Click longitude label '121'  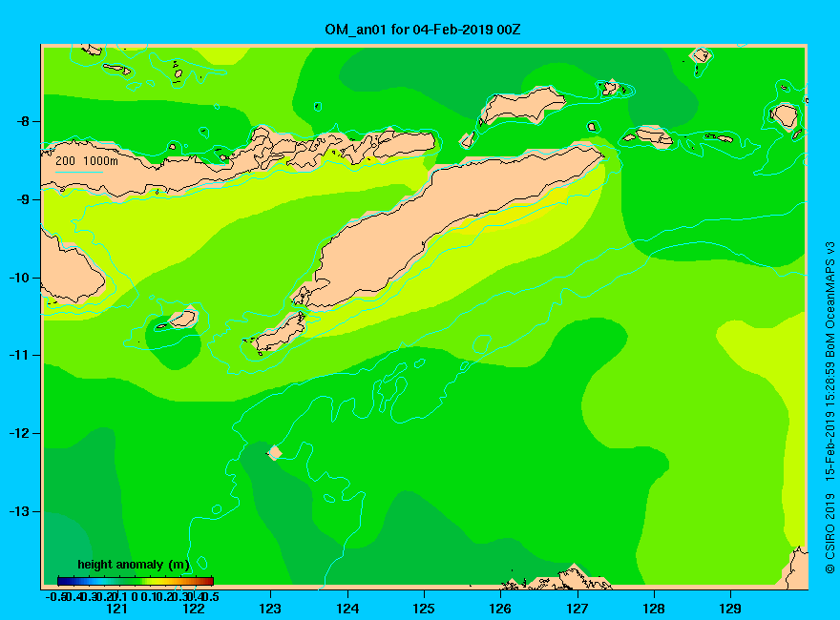pyautogui.click(x=116, y=609)
